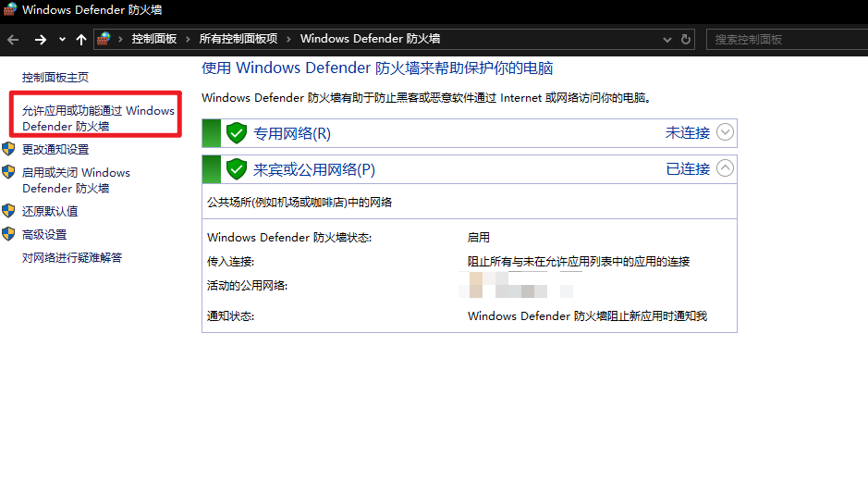Click 活动的公用网络 label
This screenshot has width=868, height=482.
(247, 286)
